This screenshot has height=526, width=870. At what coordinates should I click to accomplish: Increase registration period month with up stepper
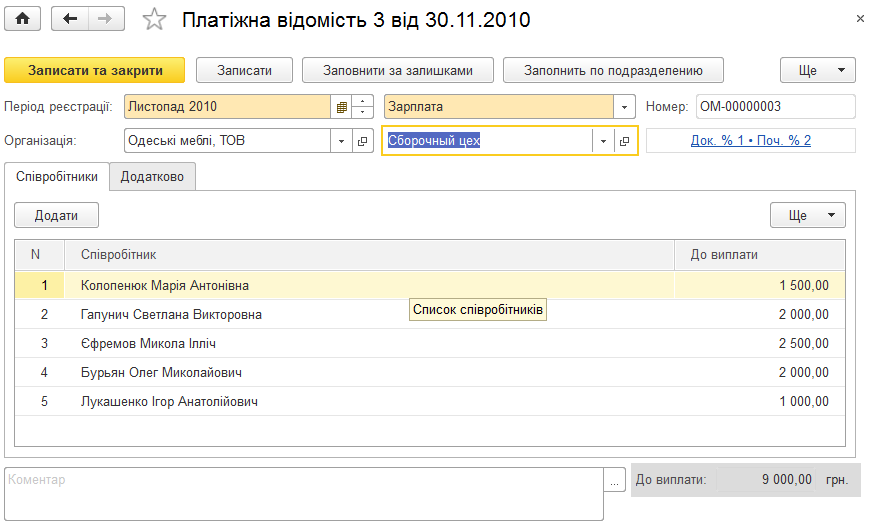point(363,101)
